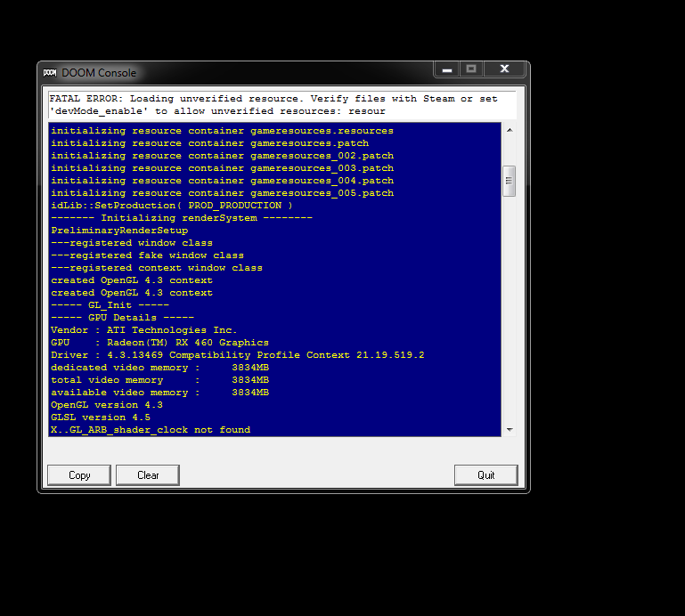Image resolution: width=685 pixels, height=616 pixels.
Task: Click the 'dedicated video memory' line
Action: [159, 367]
